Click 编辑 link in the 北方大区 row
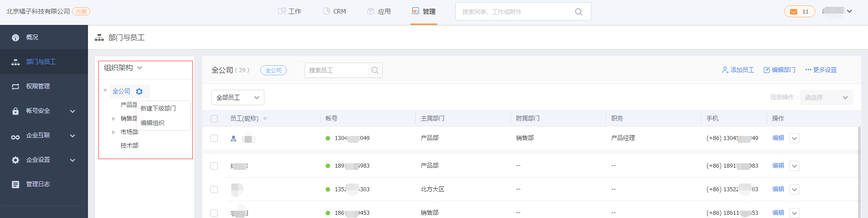868x218 pixels. (778, 189)
